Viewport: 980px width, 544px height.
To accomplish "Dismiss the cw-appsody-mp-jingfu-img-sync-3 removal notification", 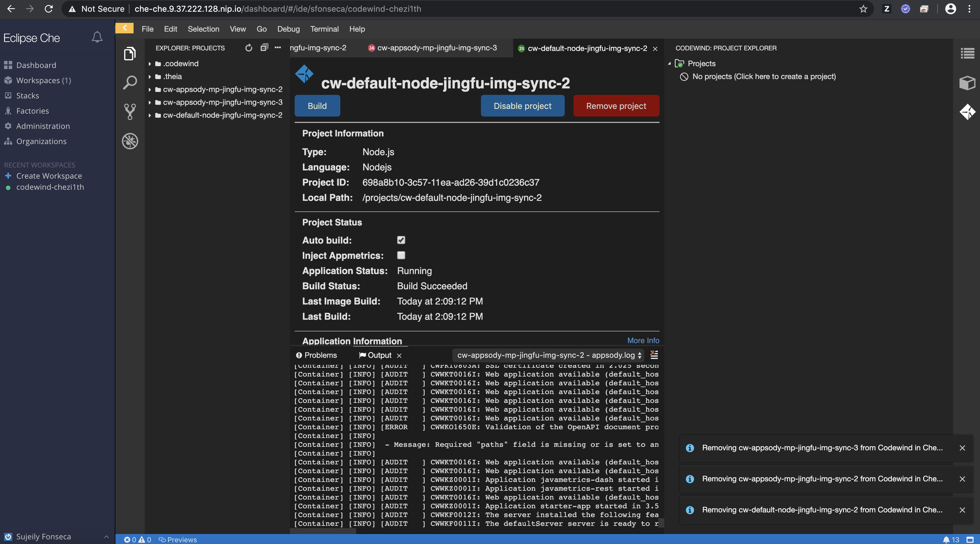I will (x=962, y=448).
